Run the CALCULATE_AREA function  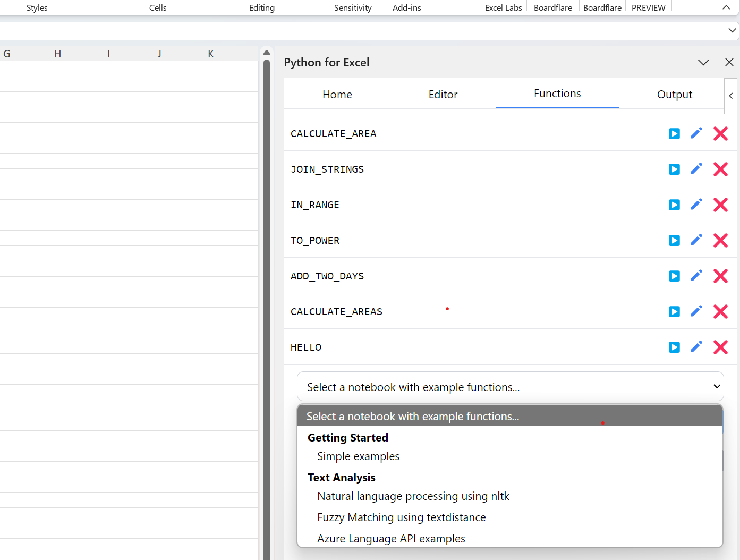(674, 133)
